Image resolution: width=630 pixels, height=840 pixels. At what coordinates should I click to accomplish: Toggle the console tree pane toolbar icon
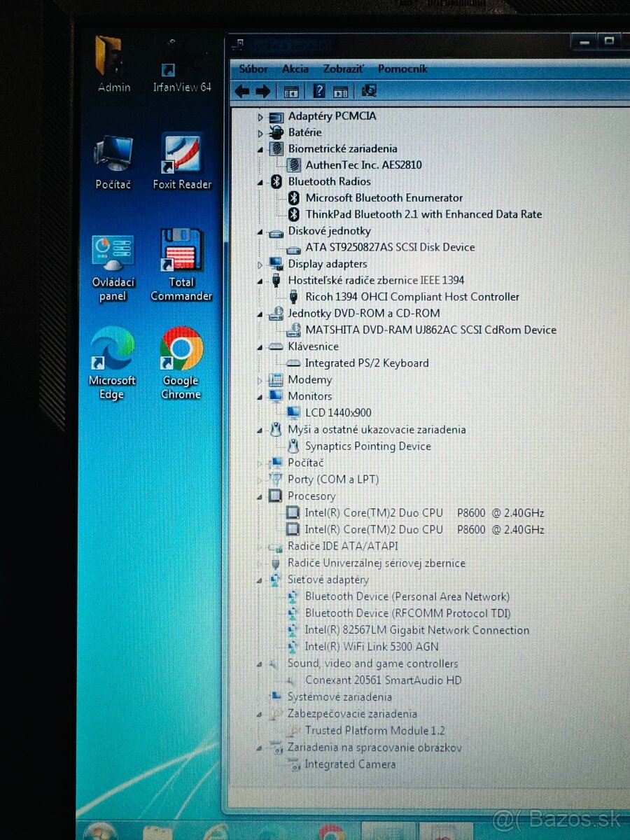pos(291,90)
